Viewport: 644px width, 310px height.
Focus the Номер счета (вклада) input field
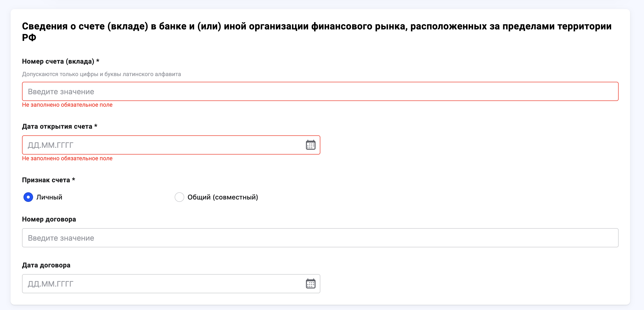[320, 92]
